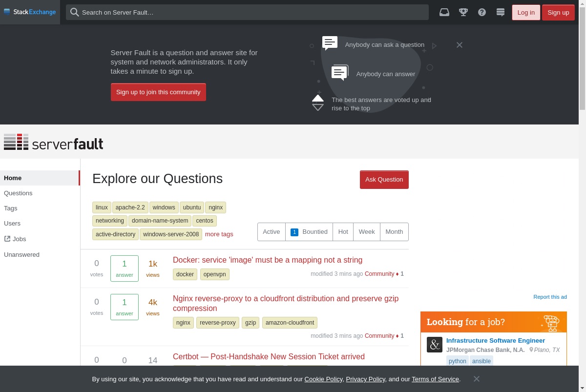The height and width of the screenshot is (392, 586).
Task: Select the domain-name-system tag
Action: pos(160,221)
